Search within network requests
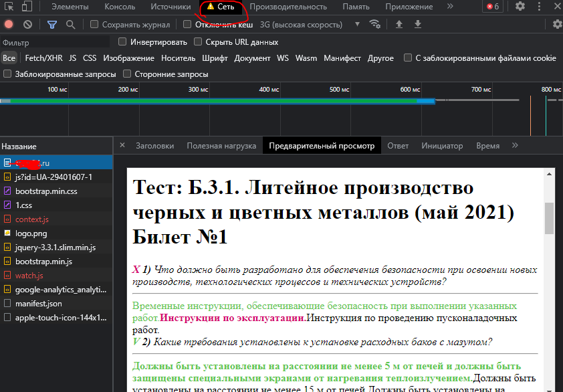 pyautogui.click(x=70, y=24)
